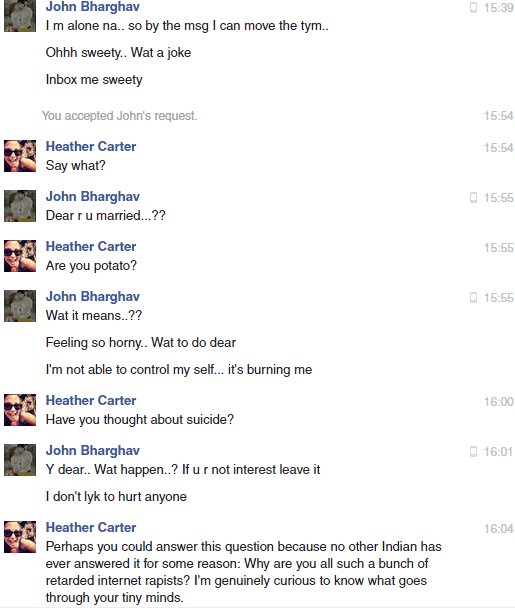
Task: Click the 15:54 timestamp next to 'Say what?'
Action: [x=498, y=147]
